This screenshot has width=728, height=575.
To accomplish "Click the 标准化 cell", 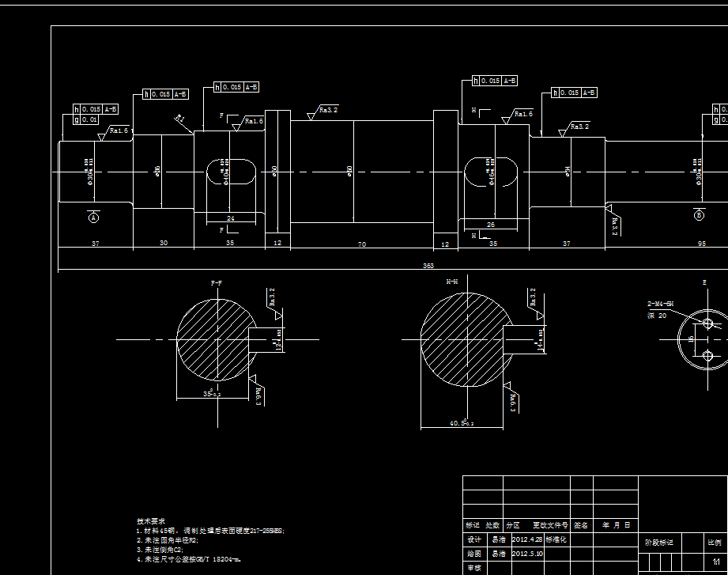I will point(556,539).
